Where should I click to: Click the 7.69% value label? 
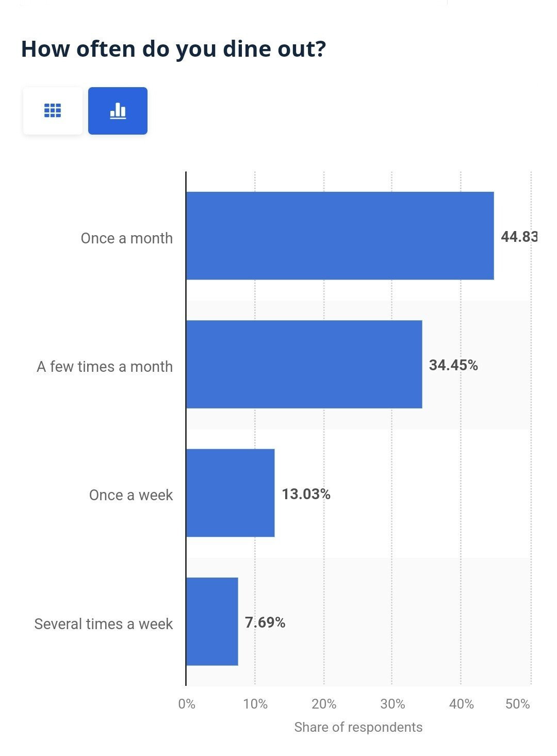point(265,622)
